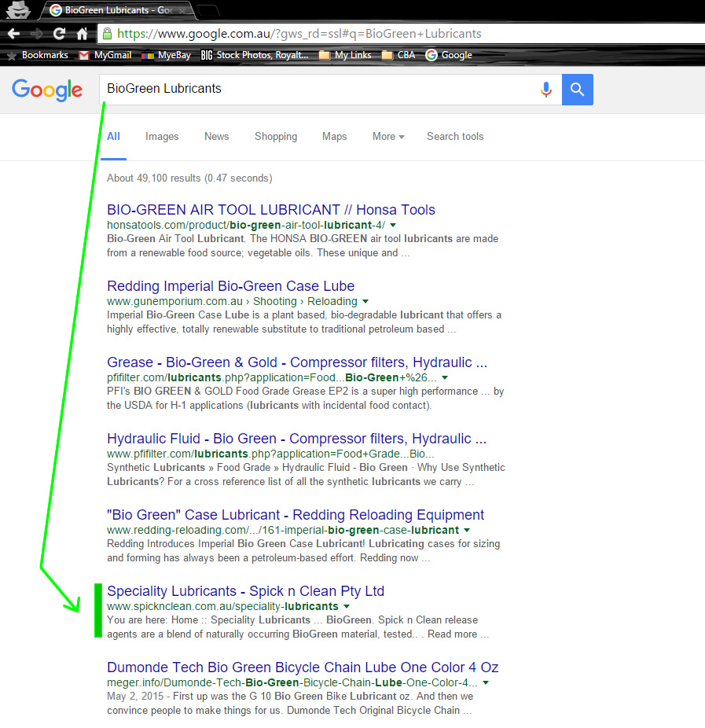Click the 'May 2, 2015' snippet date

click(x=135, y=697)
